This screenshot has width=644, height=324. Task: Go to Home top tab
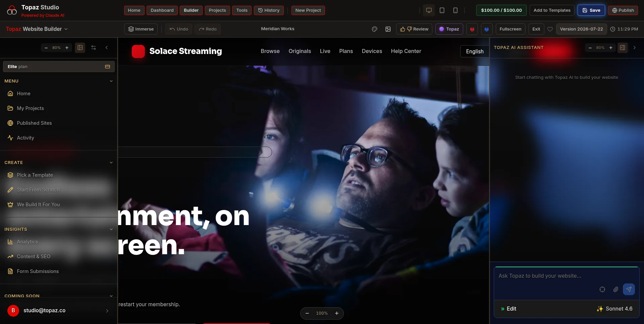tap(134, 10)
